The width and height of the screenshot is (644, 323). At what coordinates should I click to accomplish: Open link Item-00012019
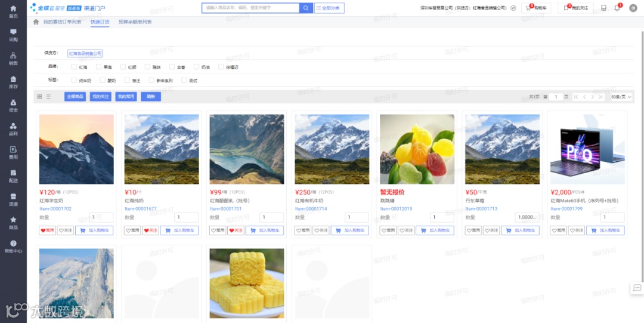click(397, 209)
